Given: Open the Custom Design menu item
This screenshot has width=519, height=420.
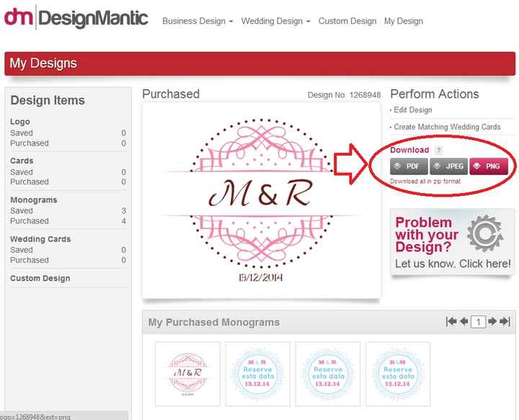Looking at the screenshot, I should click(x=347, y=21).
